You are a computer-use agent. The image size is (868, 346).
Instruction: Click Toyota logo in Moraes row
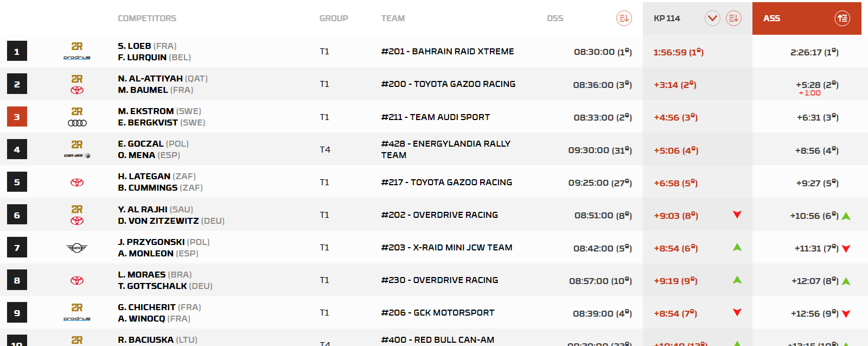click(x=77, y=280)
